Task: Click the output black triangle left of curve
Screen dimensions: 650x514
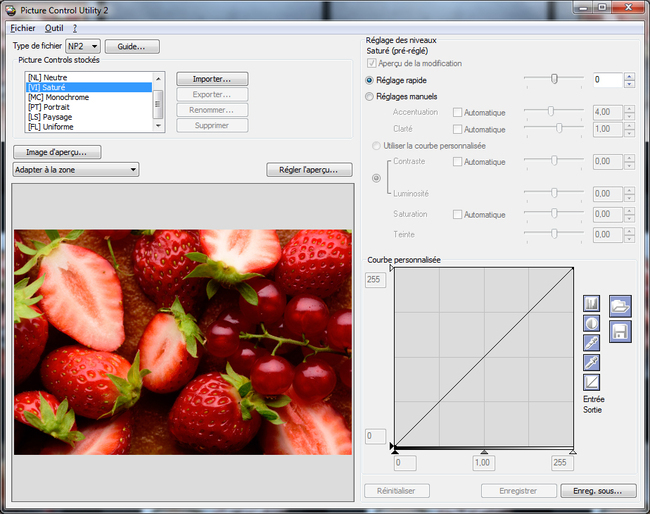Action: pyautogui.click(x=391, y=446)
